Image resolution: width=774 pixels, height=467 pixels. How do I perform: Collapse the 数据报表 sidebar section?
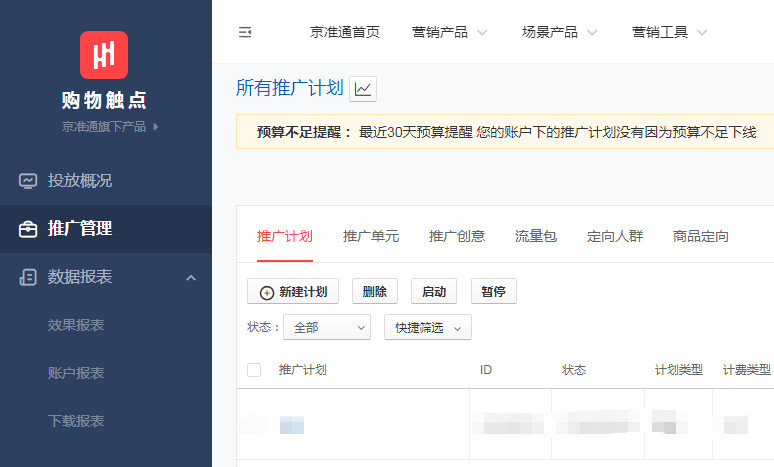pos(191,277)
